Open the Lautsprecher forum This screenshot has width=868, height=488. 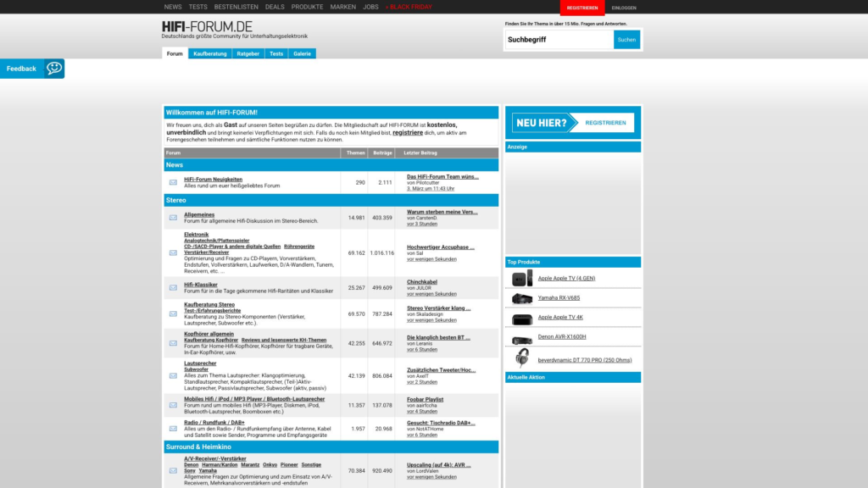pos(200,363)
